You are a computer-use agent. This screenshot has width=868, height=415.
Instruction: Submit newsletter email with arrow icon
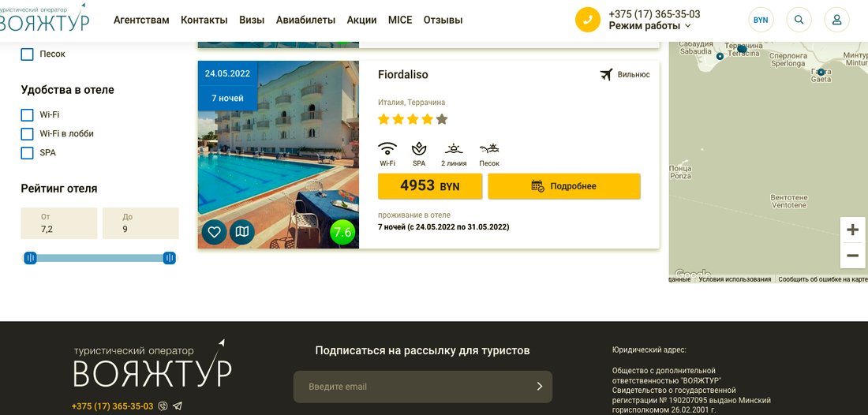coord(540,387)
